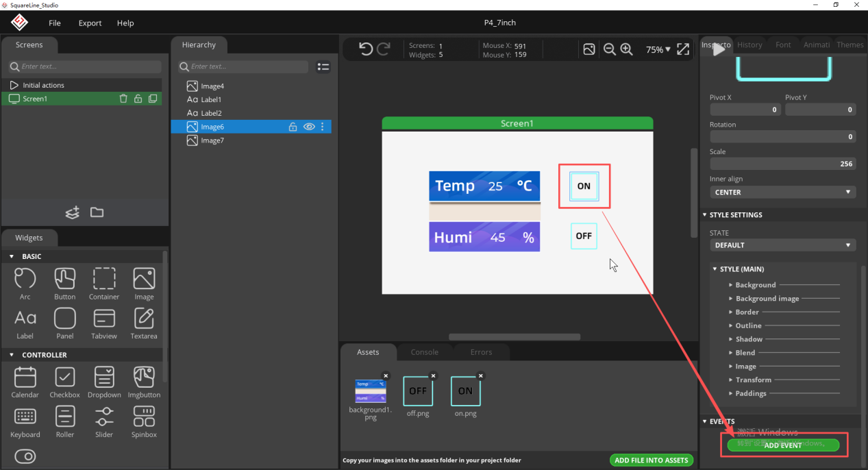868x470 pixels.
Task: Open the STATE DEFAULT dropdown
Action: pyautogui.click(x=782, y=245)
